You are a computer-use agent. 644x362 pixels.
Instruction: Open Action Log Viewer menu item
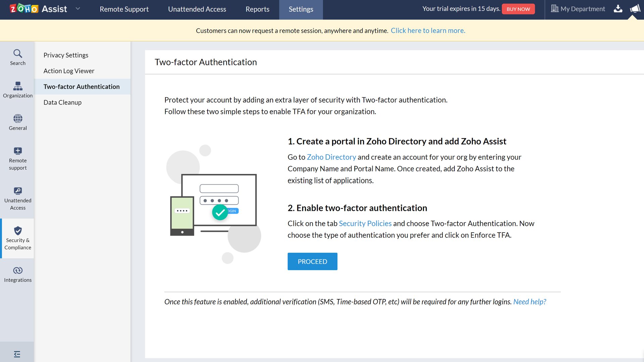[x=69, y=71]
